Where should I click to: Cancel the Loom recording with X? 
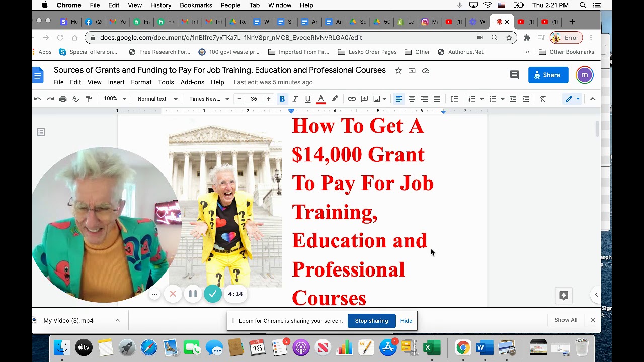(x=173, y=294)
